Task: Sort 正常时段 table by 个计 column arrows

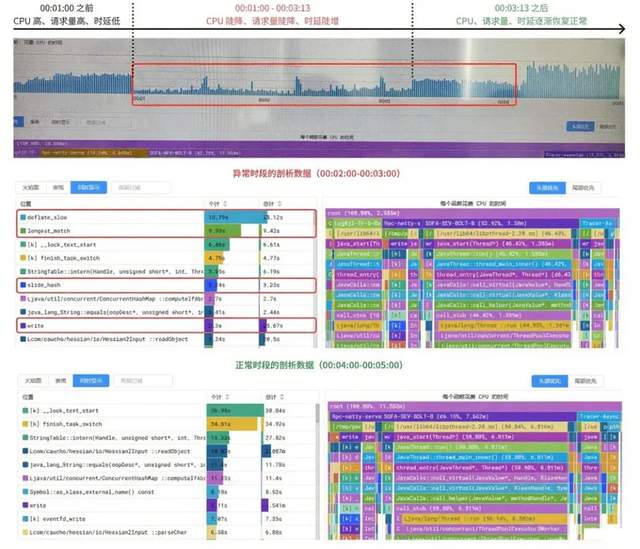Action: coord(227,397)
